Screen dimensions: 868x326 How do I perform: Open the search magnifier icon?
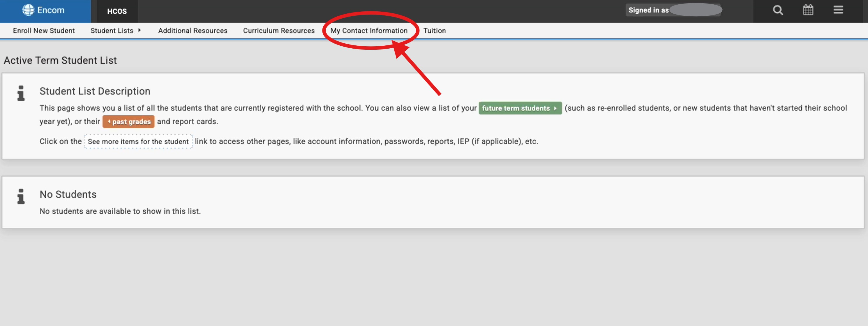(x=778, y=10)
